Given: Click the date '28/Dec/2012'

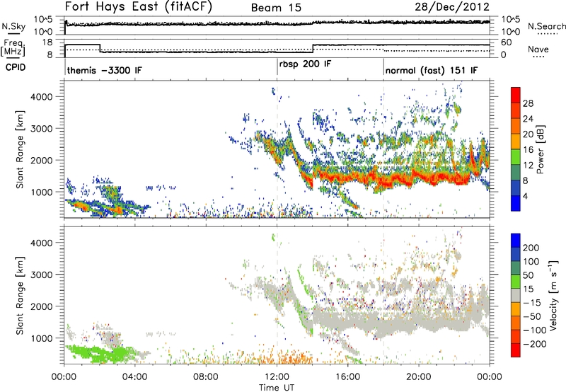Looking at the screenshot, I should [452, 7].
